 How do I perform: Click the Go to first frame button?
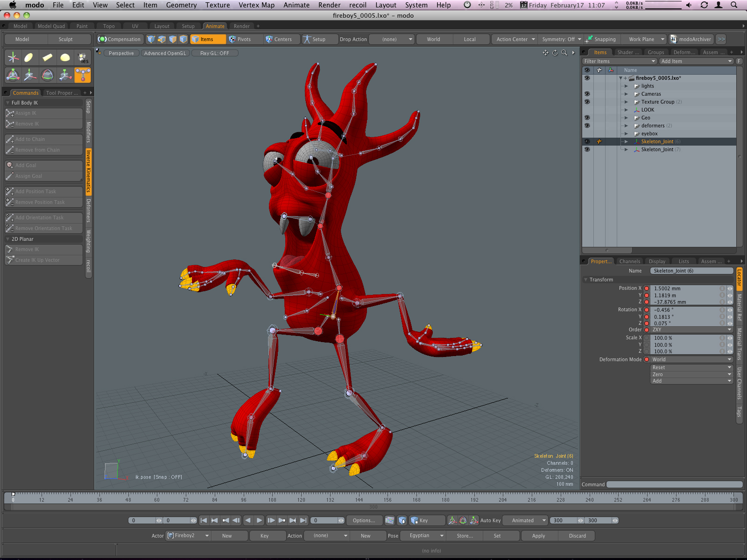coord(204,520)
